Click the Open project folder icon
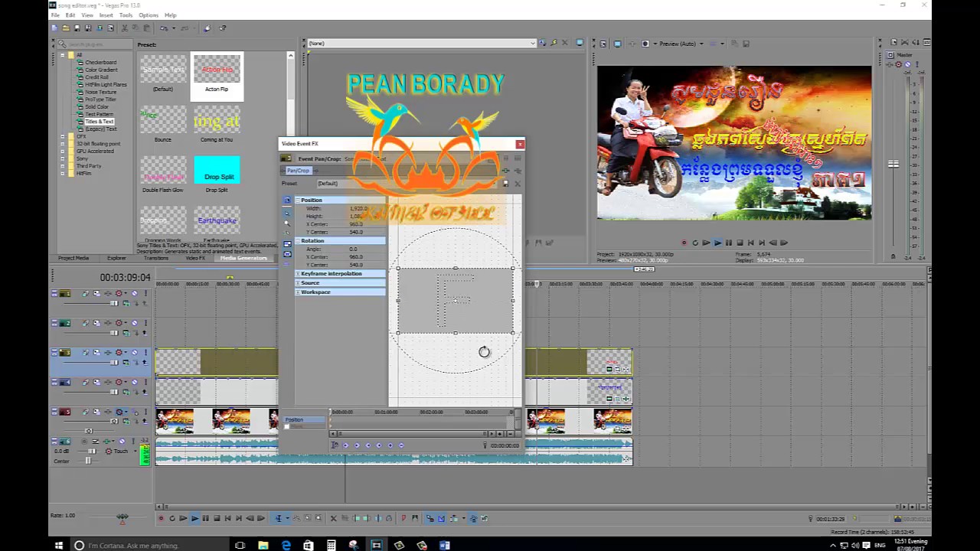The width and height of the screenshot is (980, 551). [x=66, y=28]
